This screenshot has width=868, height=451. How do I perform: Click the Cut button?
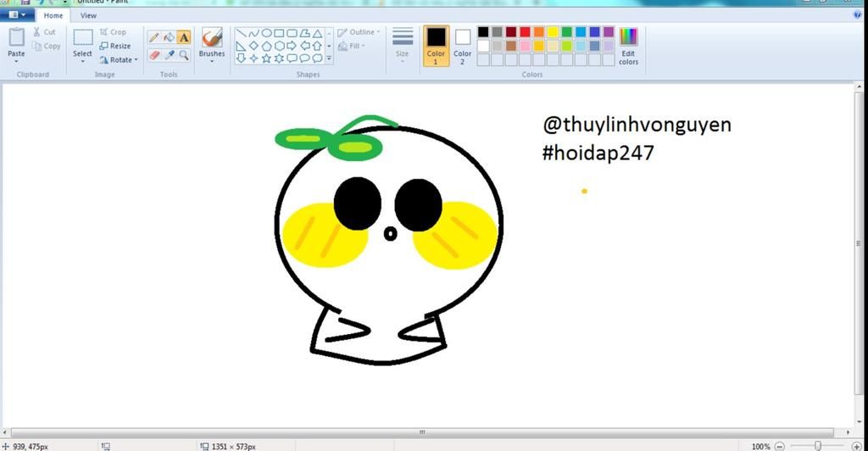point(44,32)
